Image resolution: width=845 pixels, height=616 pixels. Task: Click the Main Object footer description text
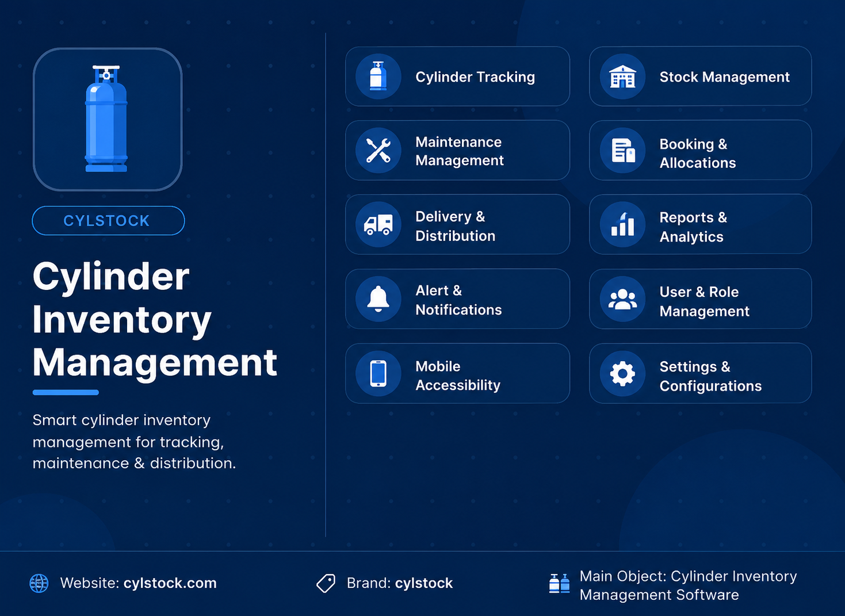click(x=688, y=586)
